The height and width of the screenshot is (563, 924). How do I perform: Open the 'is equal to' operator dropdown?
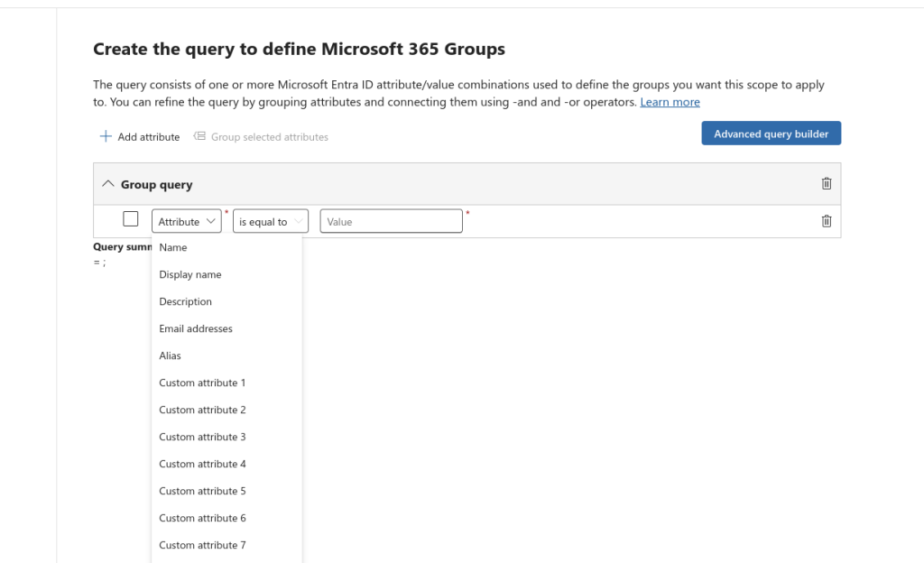click(271, 221)
